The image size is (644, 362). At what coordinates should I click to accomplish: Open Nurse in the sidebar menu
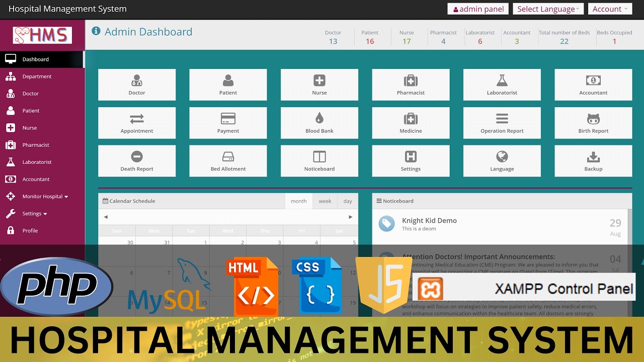coord(42,128)
